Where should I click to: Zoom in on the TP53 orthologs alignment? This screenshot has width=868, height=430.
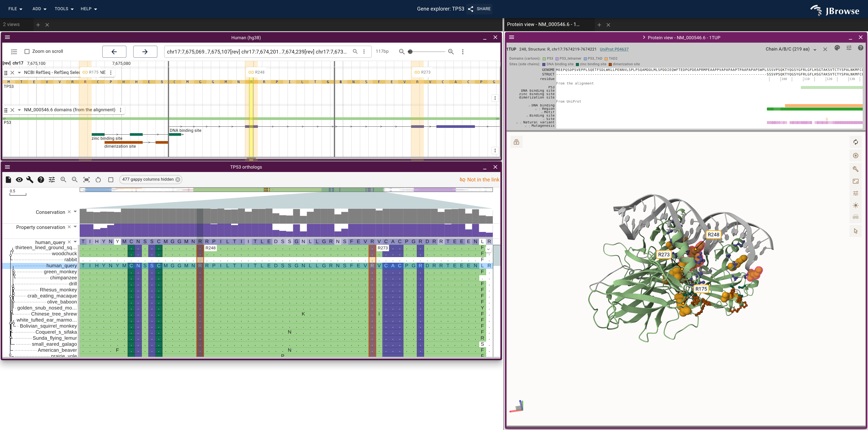click(x=63, y=180)
